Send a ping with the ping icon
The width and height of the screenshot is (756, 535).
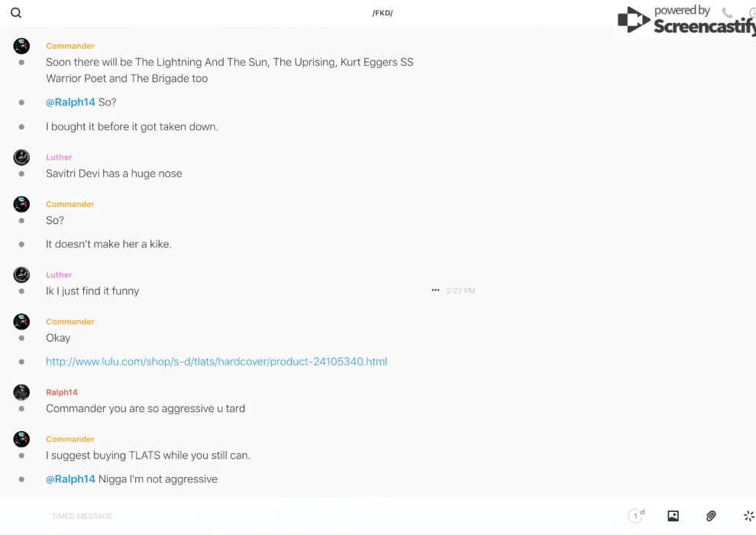click(748, 516)
